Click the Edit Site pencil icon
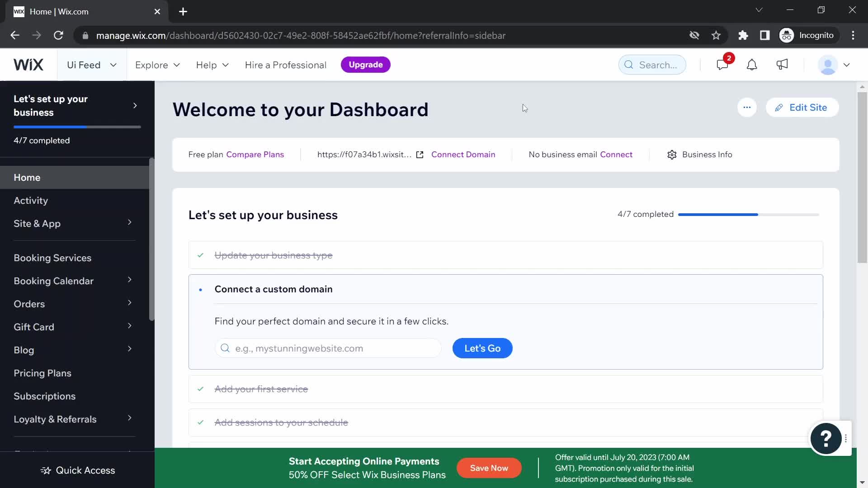The image size is (868, 488). point(779,107)
